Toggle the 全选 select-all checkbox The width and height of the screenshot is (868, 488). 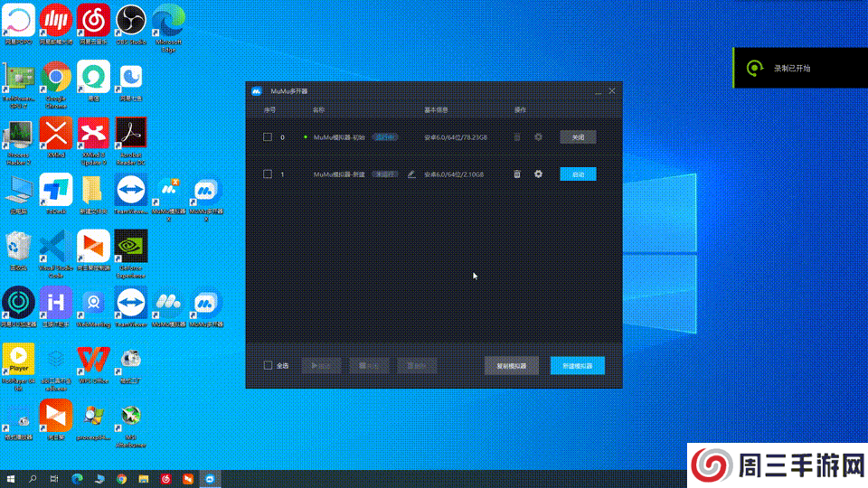(x=268, y=366)
